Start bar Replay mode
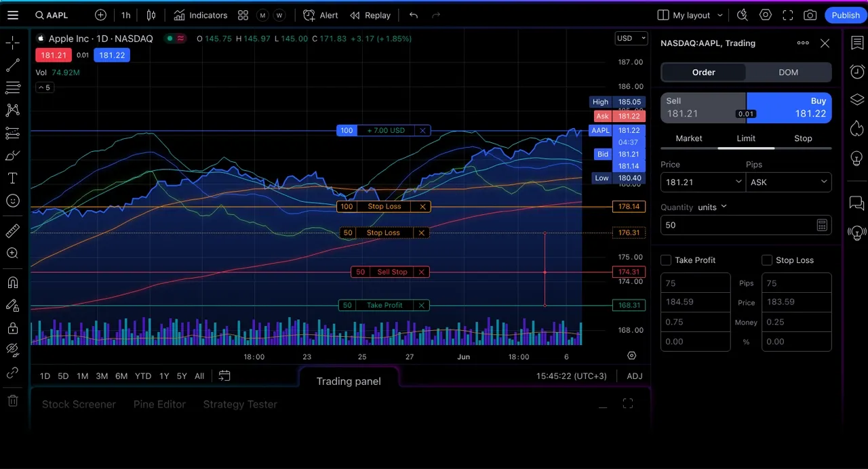The image size is (868, 469). (370, 15)
